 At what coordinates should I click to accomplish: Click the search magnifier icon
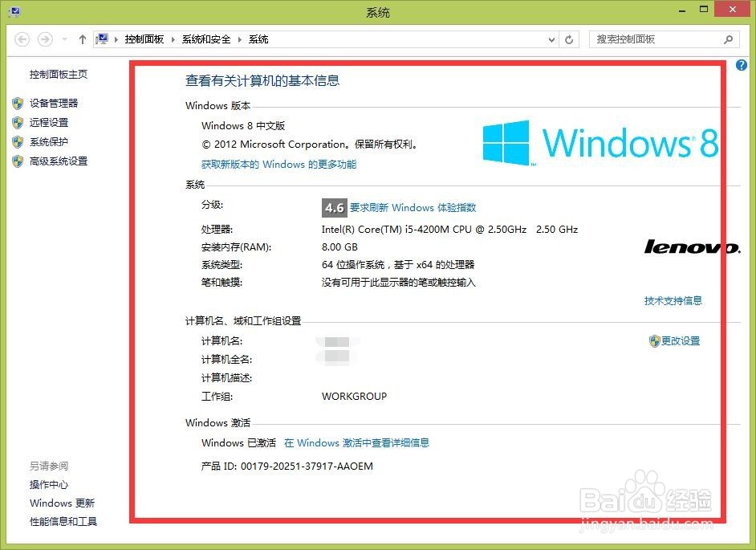(728, 39)
